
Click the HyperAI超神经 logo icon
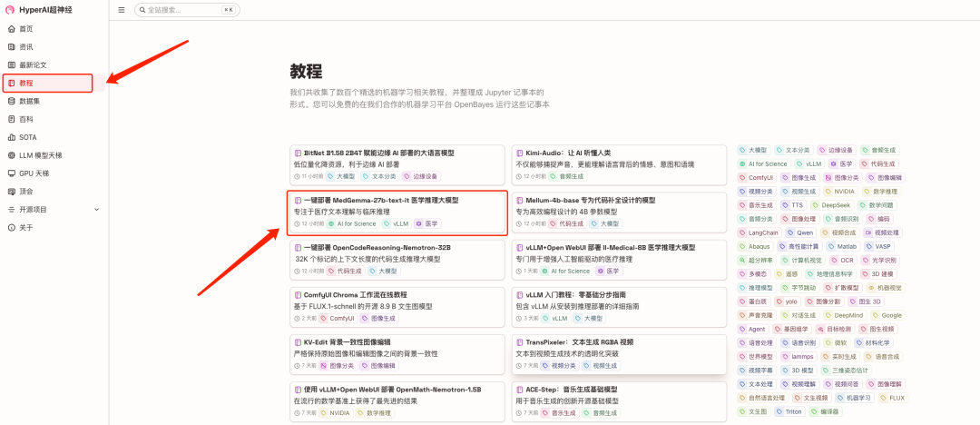9,9
